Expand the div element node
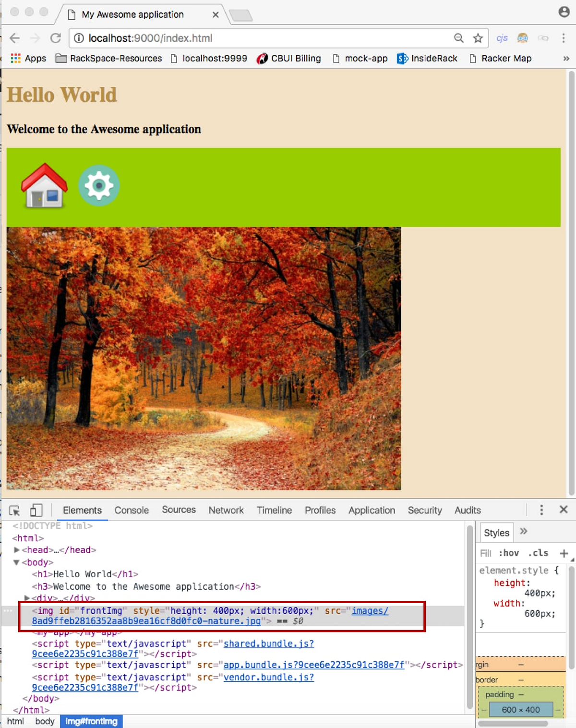The image size is (576, 728). tap(26, 597)
